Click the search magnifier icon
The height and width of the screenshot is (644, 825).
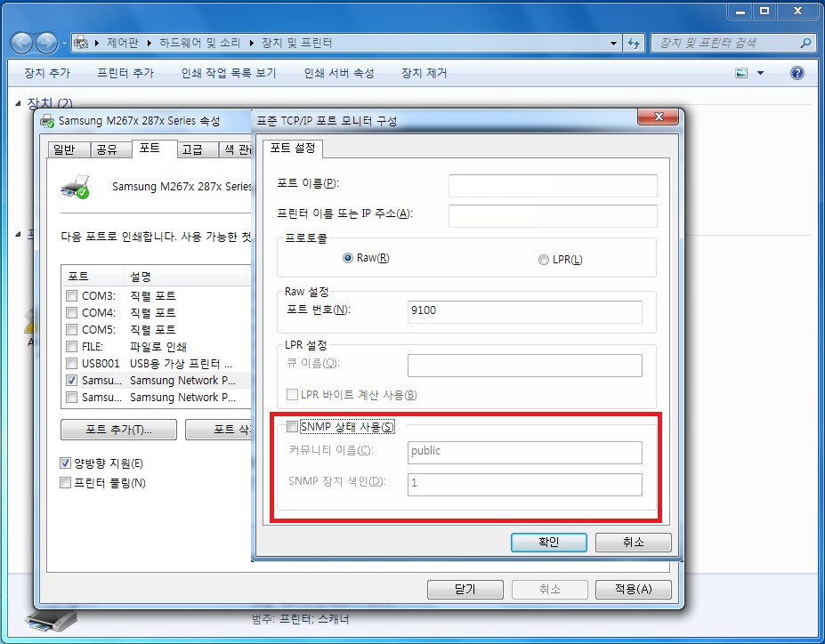point(805,43)
